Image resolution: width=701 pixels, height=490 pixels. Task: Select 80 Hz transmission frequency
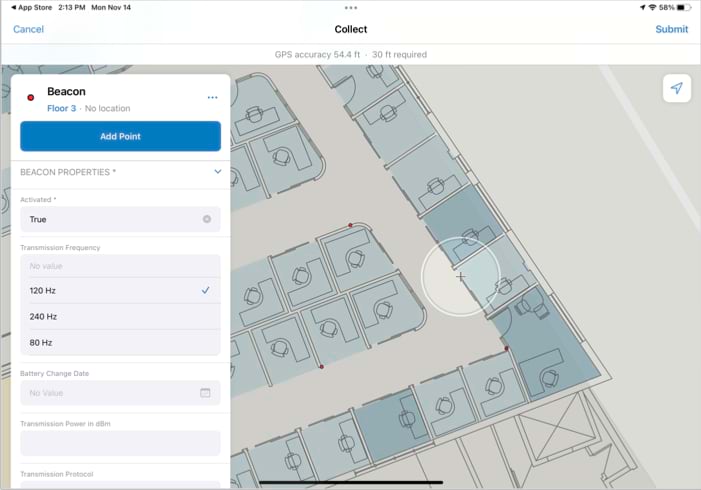click(x=120, y=343)
